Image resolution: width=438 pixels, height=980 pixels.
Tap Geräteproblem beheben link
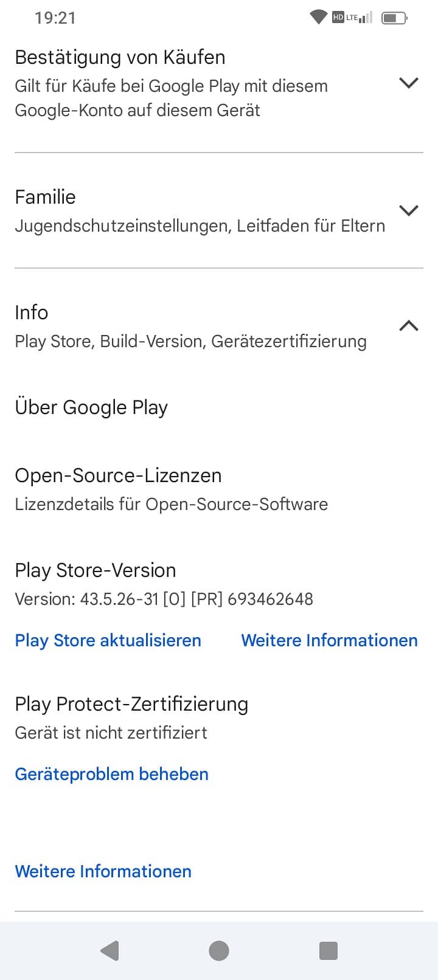[111, 774]
